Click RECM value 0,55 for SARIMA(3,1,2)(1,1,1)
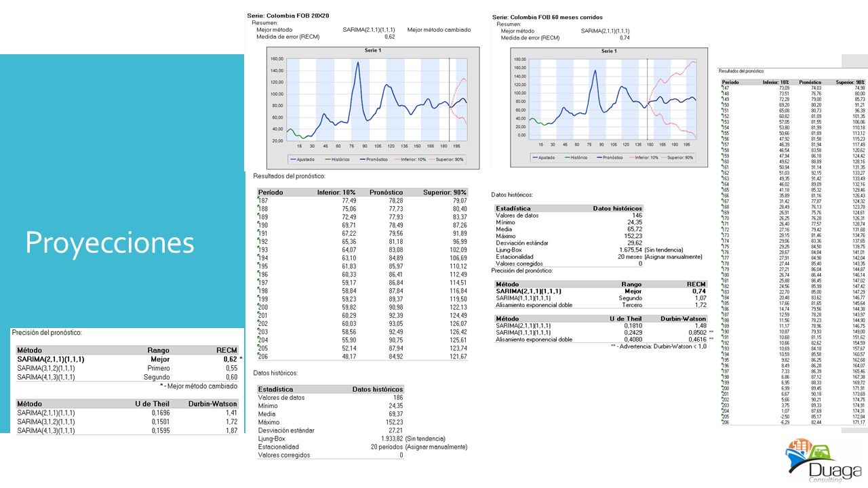 pyautogui.click(x=231, y=368)
